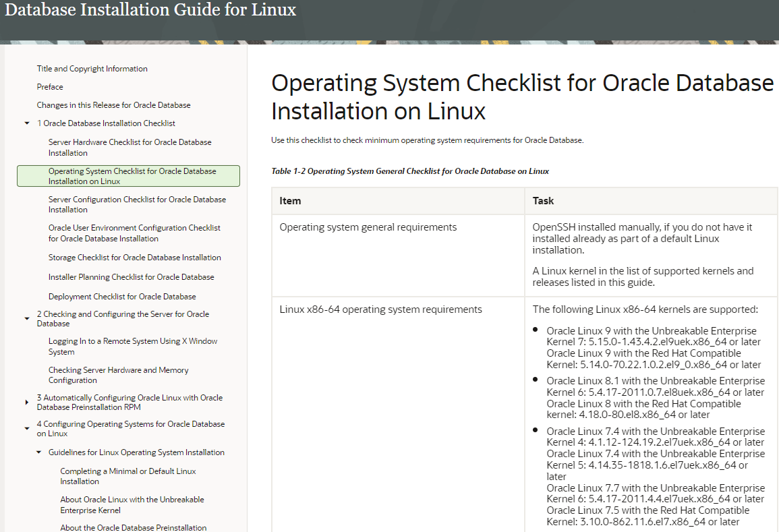Click the Oracle Linux 9 kernel bullet item

click(x=654, y=348)
